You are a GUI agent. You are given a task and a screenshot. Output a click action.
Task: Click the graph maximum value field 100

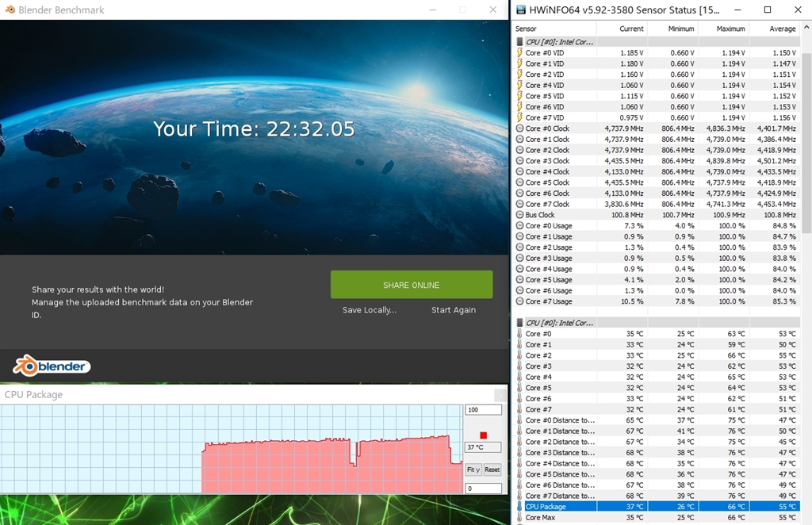[x=483, y=409]
